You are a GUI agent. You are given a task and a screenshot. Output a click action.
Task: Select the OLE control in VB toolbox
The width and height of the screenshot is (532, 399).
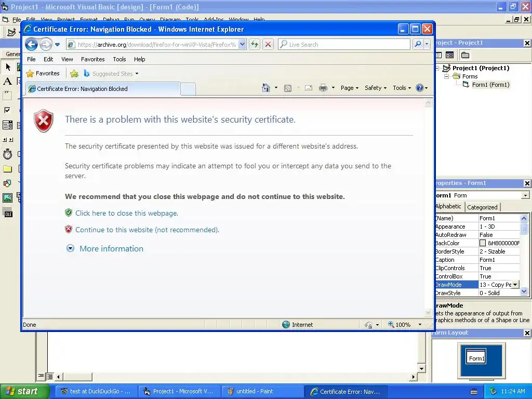7,212
